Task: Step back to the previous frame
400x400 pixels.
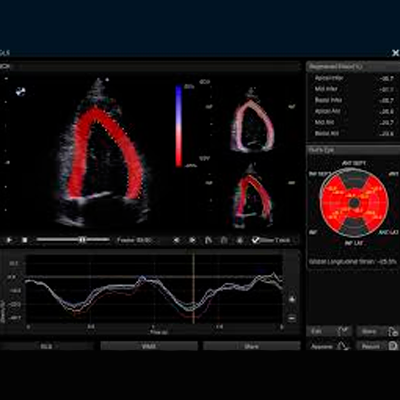Action: pos(177,240)
